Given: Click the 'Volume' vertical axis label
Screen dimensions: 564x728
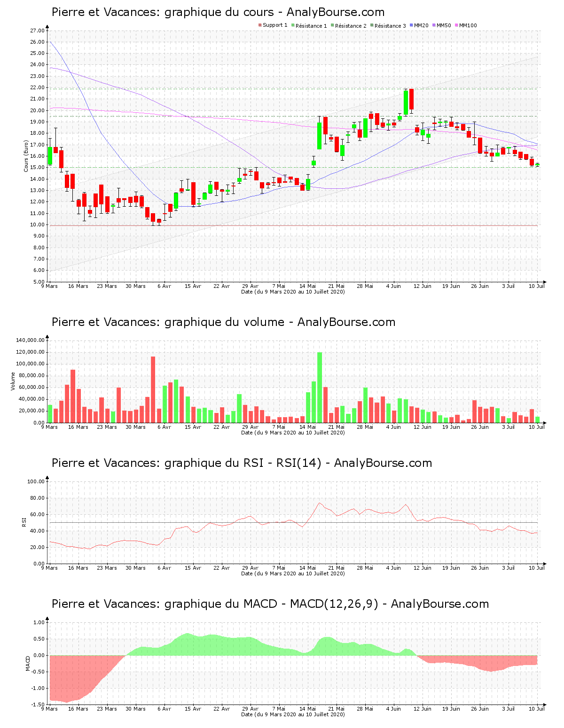Looking at the screenshot, I should [13, 381].
